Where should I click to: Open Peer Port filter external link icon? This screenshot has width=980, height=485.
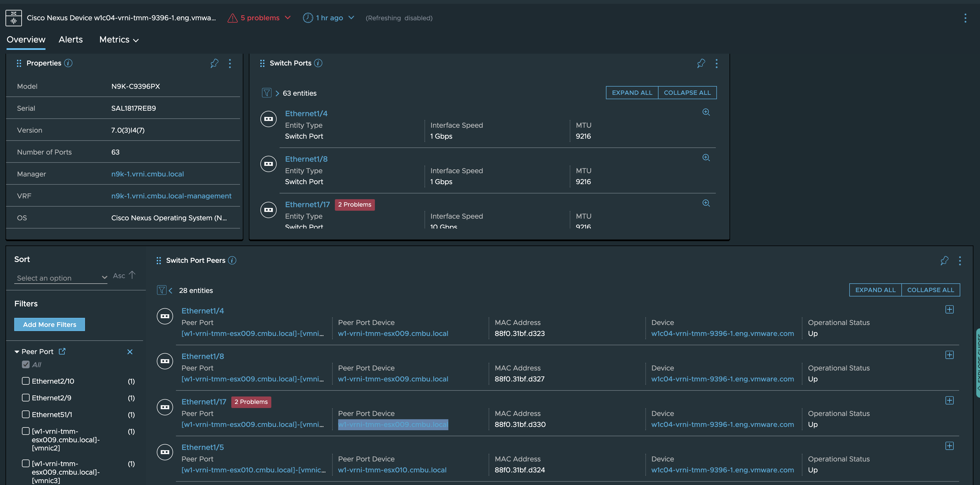click(62, 352)
